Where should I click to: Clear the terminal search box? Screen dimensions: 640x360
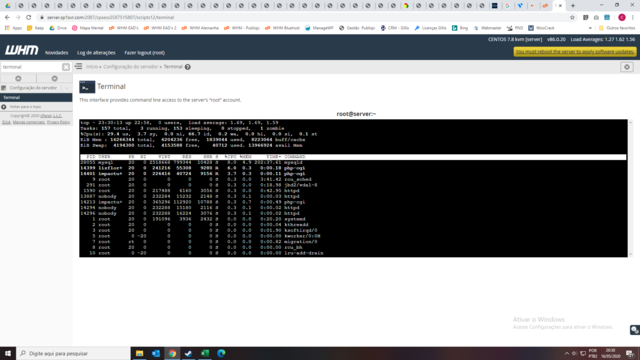click(x=66, y=67)
